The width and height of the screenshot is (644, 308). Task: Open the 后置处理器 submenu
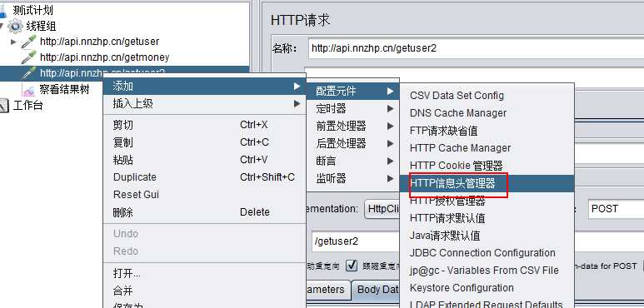tap(352, 143)
